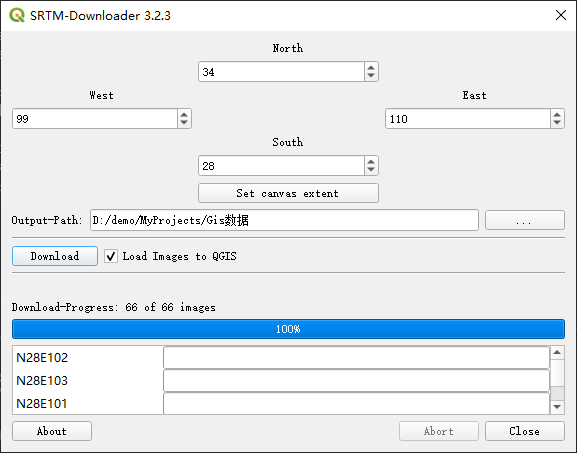Image resolution: width=577 pixels, height=453 pixels.
Task: Click the N28E103 tile progress bar
Action: (357, 381)
